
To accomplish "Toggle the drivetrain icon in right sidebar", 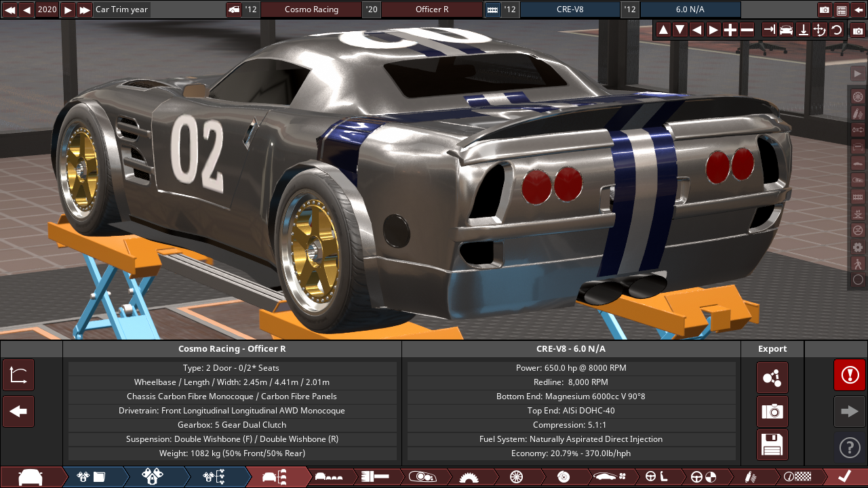I will pos(858,129).
